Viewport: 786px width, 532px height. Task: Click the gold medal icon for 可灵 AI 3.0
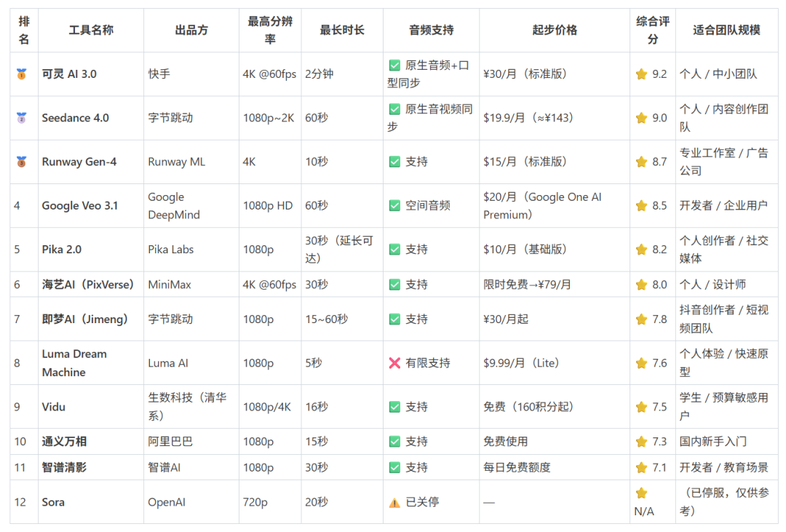pos(21,74)
